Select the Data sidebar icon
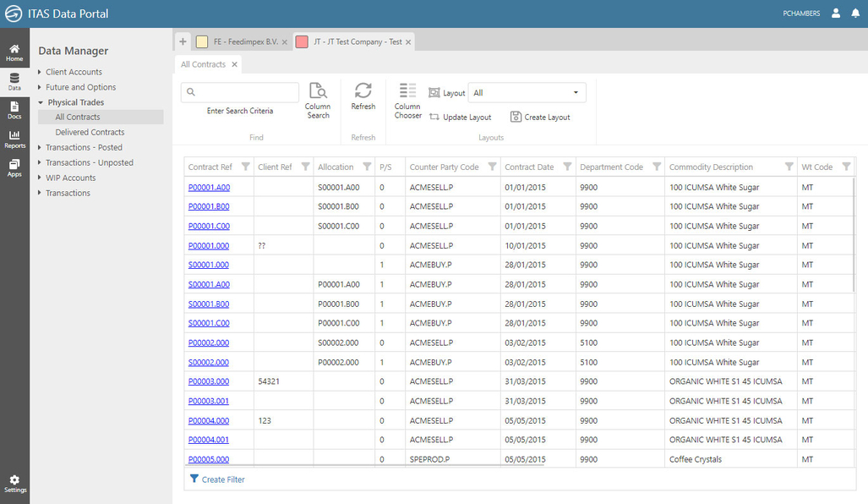The height and width of the screenshot is (504, 868). pos(14,82)
